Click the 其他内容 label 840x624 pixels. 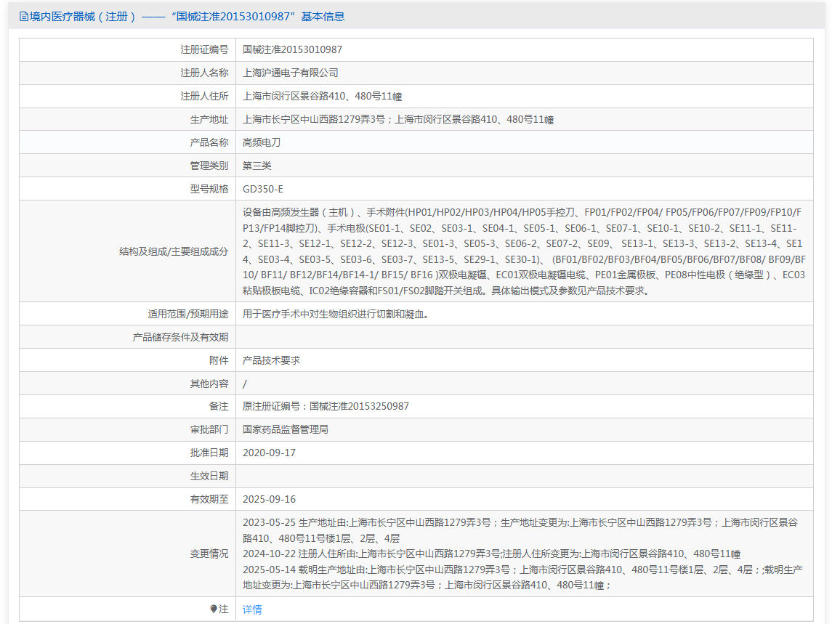209,384
